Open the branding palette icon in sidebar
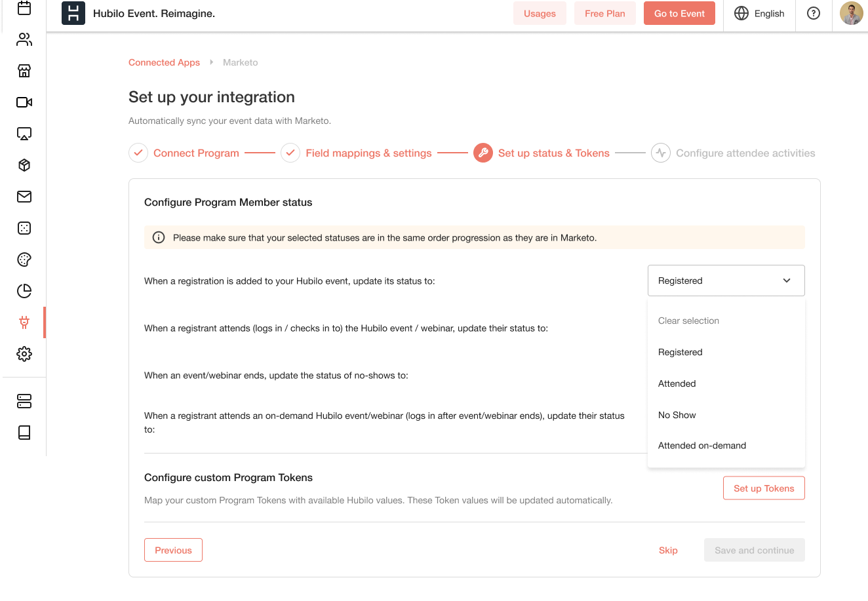 point(24,260)
